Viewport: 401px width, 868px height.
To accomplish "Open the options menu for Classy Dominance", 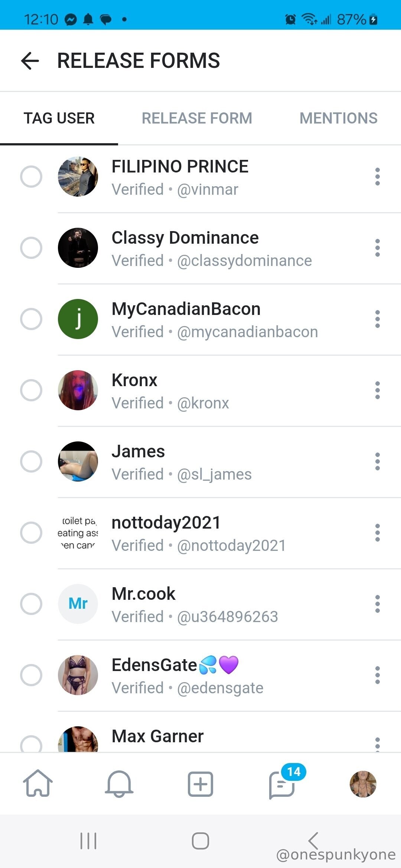I will click(378, 248).
